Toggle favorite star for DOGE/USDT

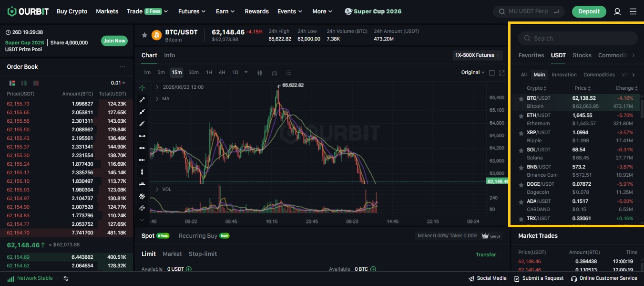tap(521, 185)
